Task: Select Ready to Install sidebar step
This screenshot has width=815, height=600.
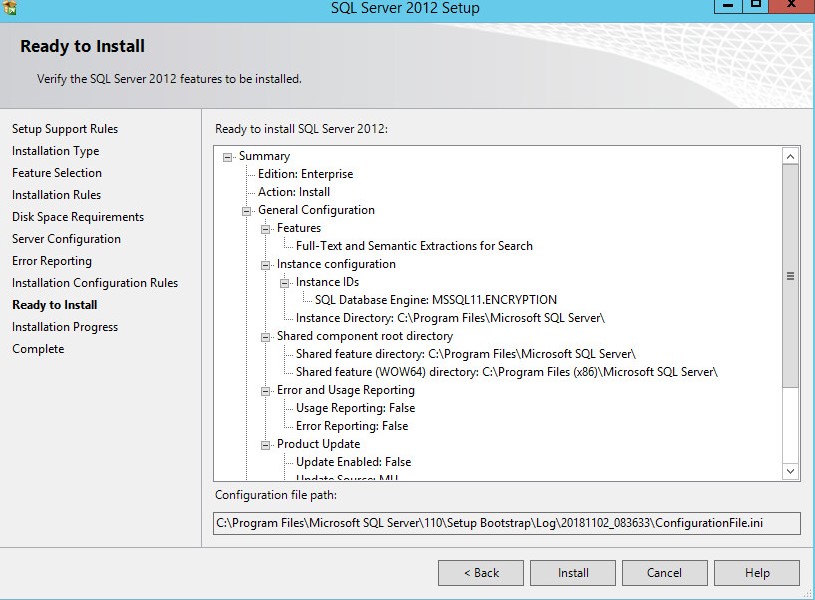Action: [55, 305]
